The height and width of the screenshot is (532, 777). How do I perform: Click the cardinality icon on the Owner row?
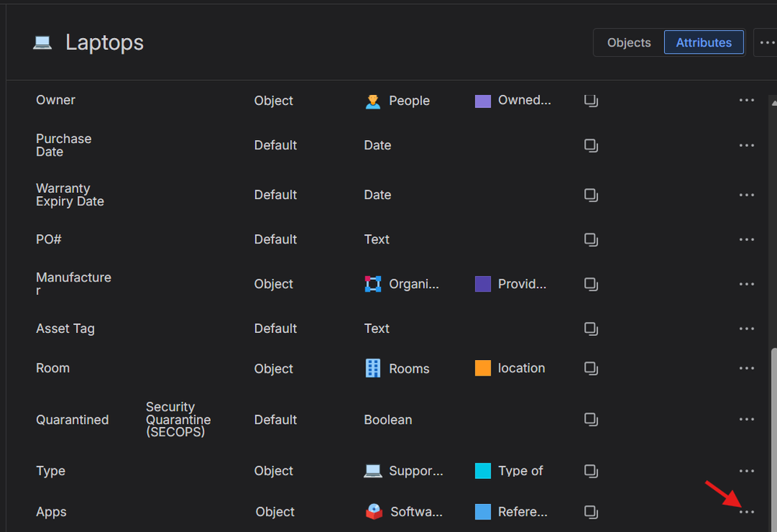pyautogui.click(x=591, y=100)
